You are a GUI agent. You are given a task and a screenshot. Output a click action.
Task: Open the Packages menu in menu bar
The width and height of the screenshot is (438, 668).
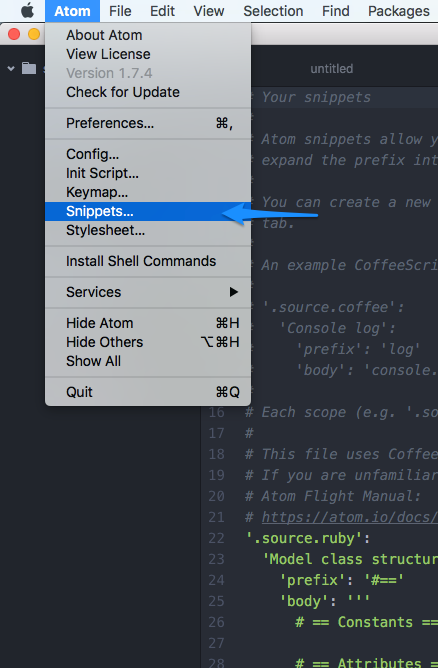click(399, 11)
